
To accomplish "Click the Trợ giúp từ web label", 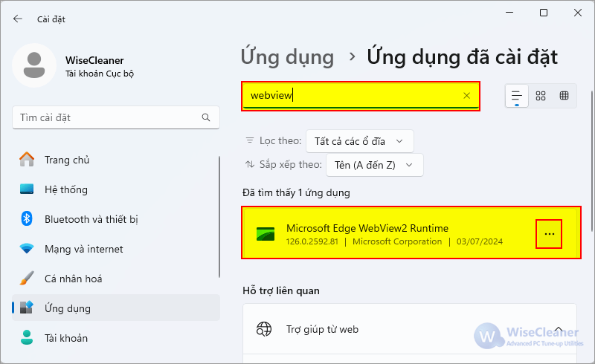I will click(322, 329).
